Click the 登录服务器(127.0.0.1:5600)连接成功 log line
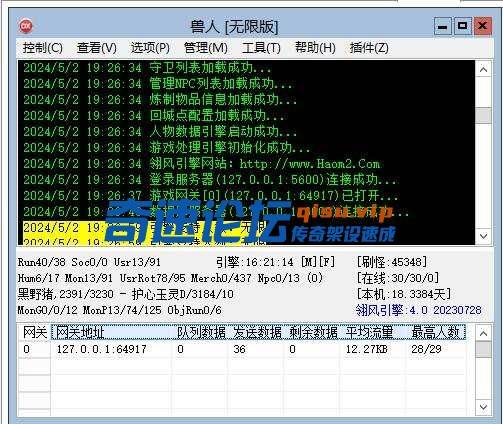503x424 pixels. [210, 180]
